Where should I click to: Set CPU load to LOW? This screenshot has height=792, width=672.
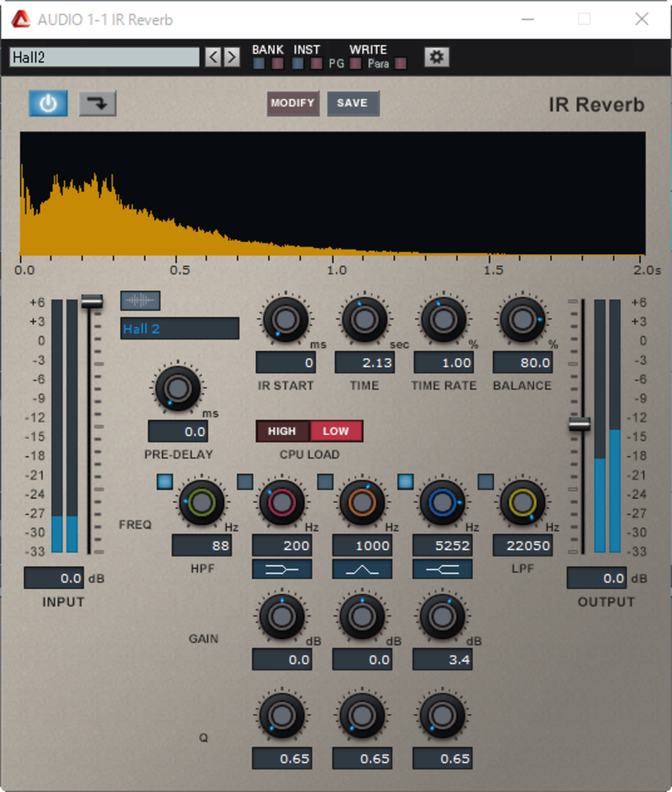(336, 431)
